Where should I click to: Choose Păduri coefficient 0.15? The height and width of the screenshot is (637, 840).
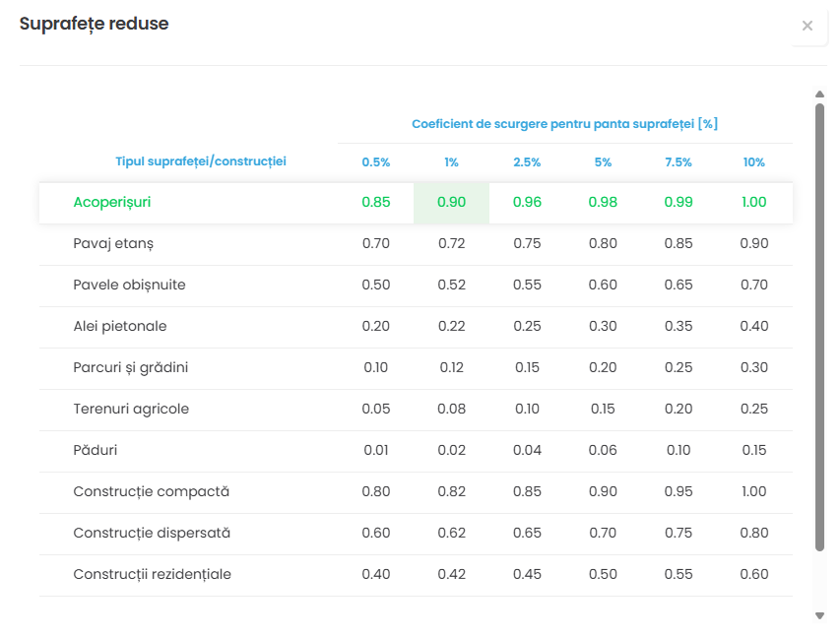(753, 450)
